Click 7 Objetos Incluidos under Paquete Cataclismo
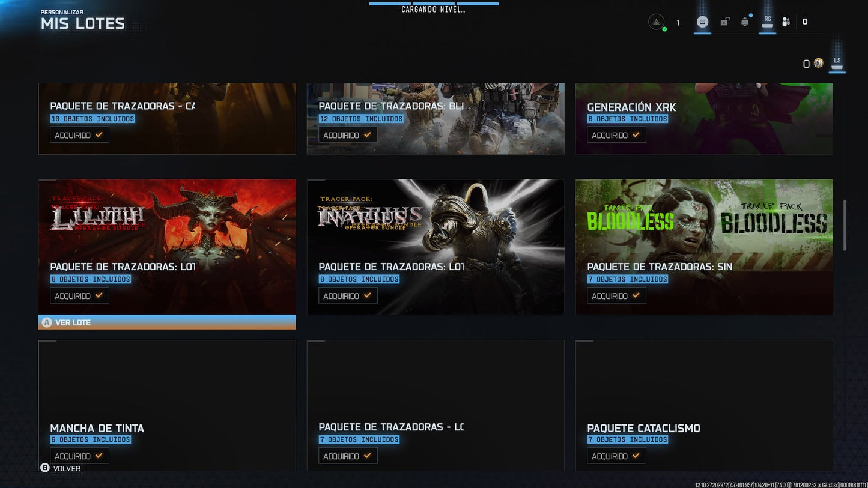The height and width of the screenshot is (488, 868). 627,439
